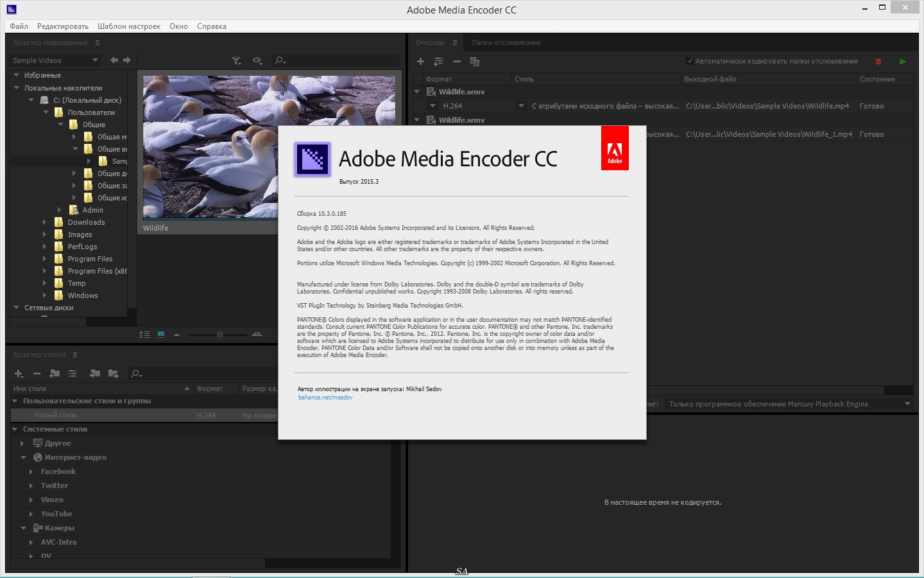Collapse the Системные стили group
924x578 pixels.
pyautogui.click(x=15, y=429)
